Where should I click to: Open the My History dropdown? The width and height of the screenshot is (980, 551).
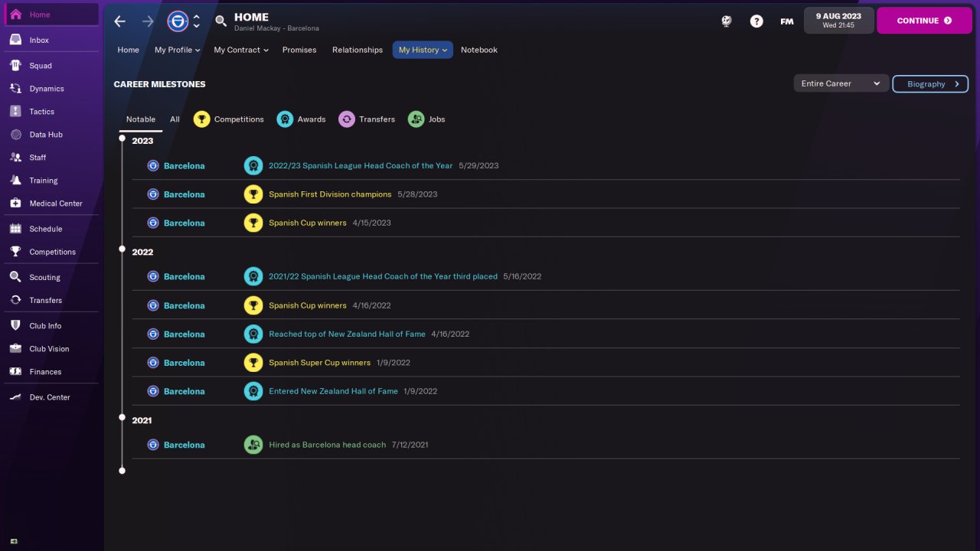pyautogui.click(x=423, y=50)
